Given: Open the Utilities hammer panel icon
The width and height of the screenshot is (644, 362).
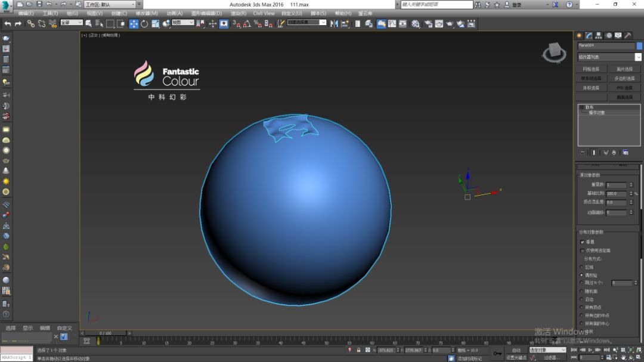Looking at the screenshot, I should click(627, 35).
